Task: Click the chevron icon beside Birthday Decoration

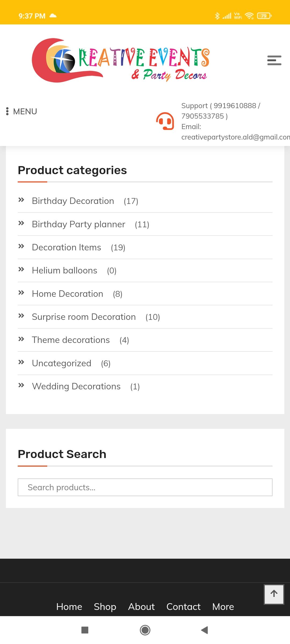Action: pyautogui.click(x=21, y=200)
